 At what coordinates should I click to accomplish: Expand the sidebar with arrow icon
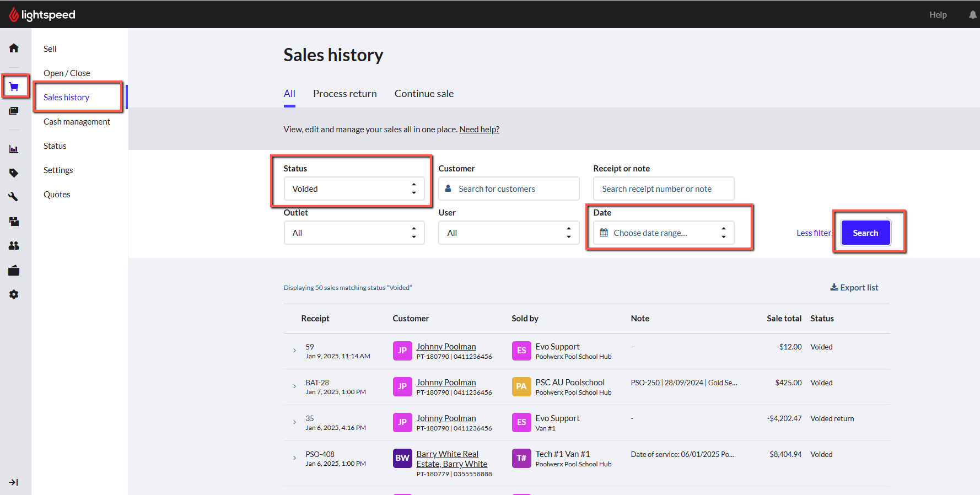pos(14,482)
